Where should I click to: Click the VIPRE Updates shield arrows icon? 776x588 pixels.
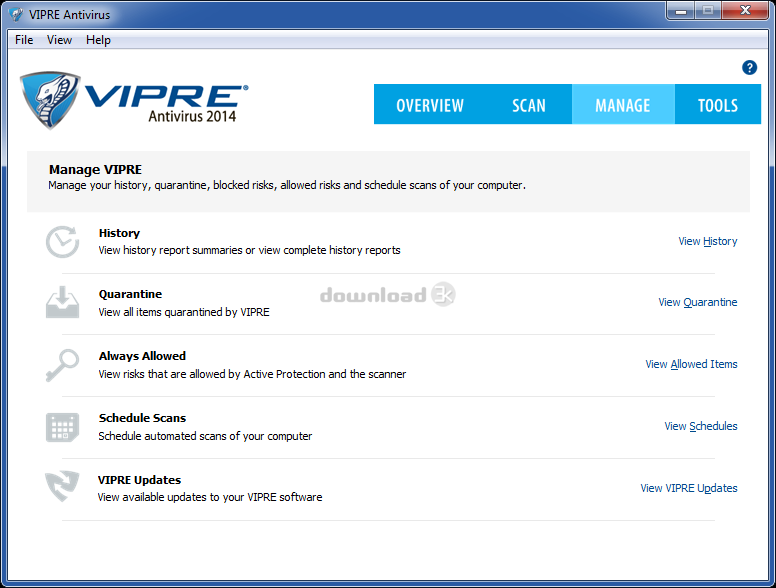[x=62, y=486]
